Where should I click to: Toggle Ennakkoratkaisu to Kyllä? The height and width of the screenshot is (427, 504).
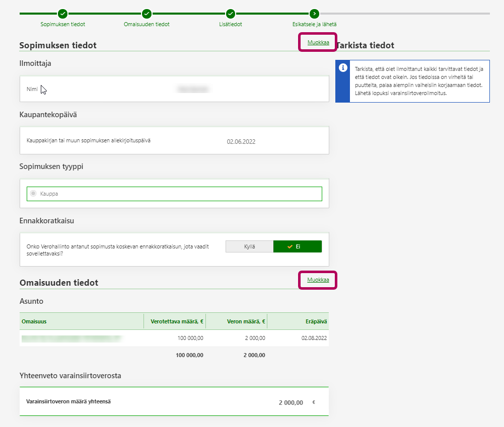click(249, 246)
